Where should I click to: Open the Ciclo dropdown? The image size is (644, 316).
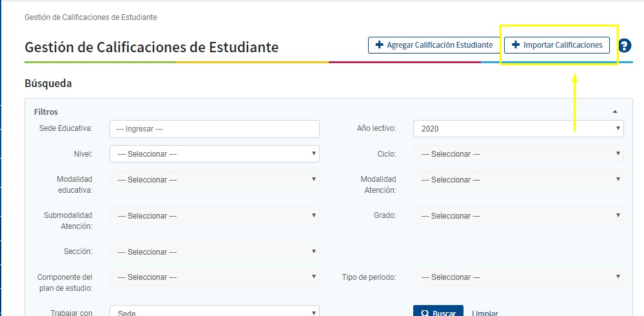pos(518,154)
